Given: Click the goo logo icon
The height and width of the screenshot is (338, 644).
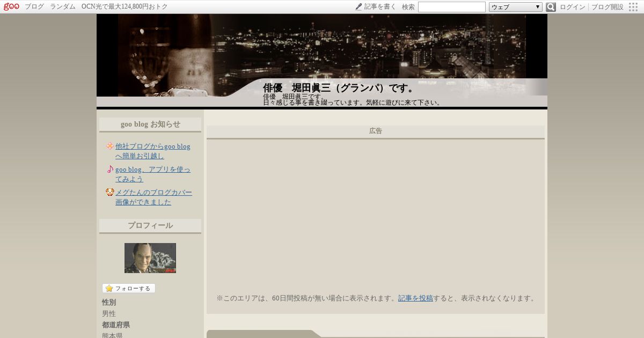Looking at the screenshot, I should pyautogui.click(x=11, y=6).
